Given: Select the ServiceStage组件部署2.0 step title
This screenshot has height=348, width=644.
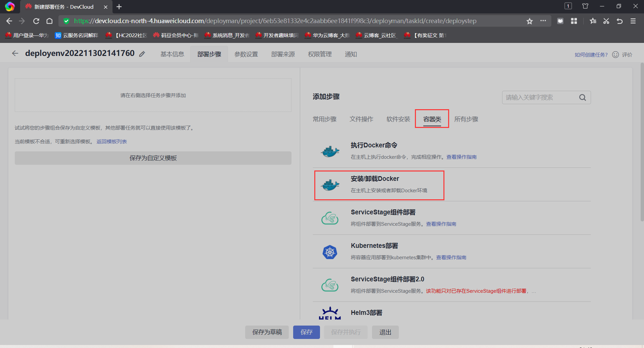Looking at the screenshot, I should click(x=387, y=279).
